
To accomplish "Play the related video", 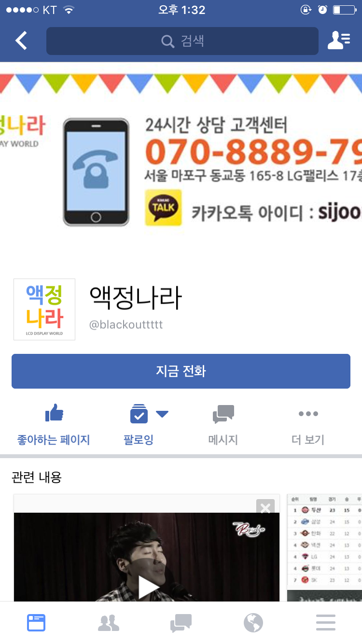I will coord(148,587).
